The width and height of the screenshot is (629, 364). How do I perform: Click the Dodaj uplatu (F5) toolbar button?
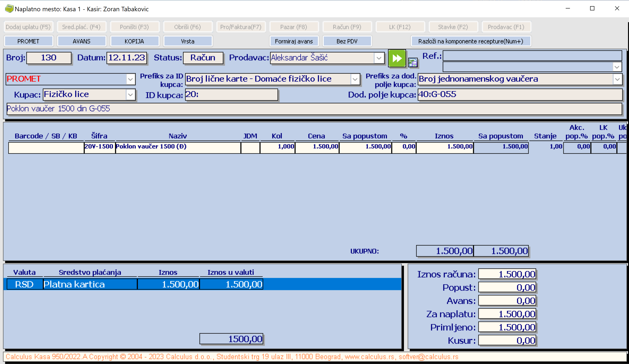[x=28, y=27]
